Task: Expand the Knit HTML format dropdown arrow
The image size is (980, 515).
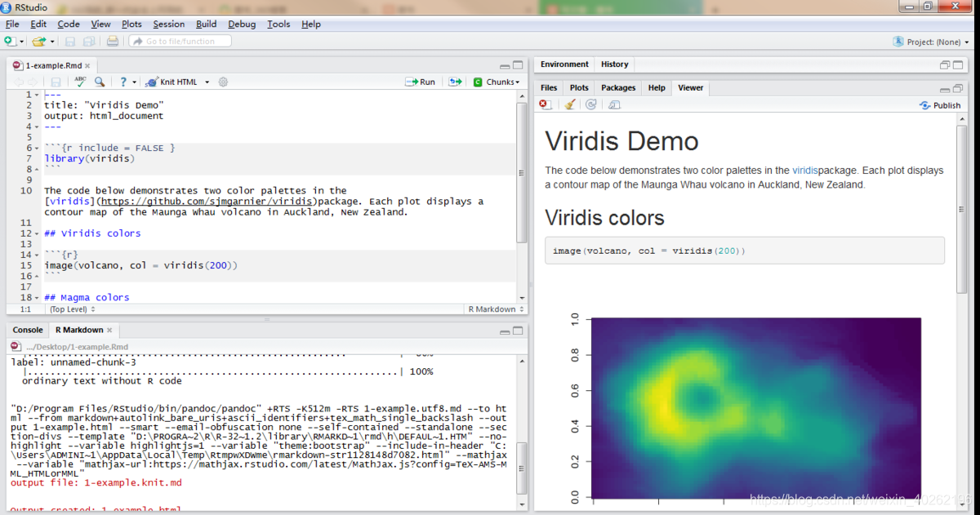Action: tap(207, 82)
